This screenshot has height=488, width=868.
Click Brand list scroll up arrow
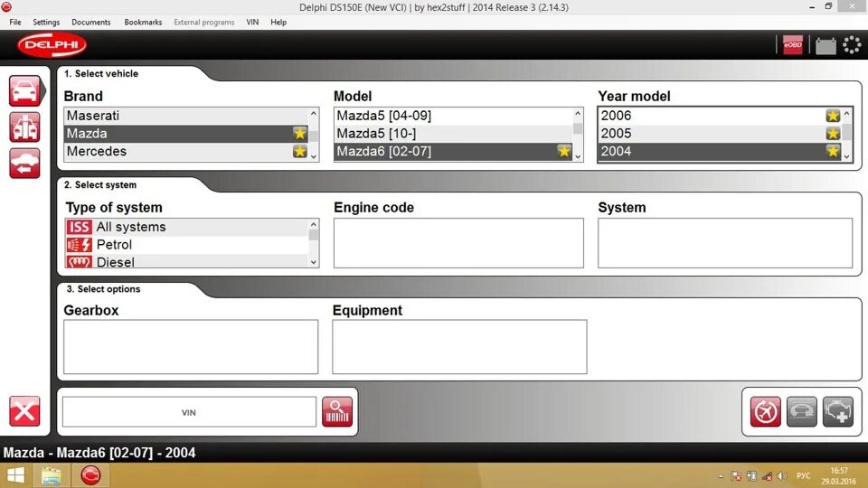click(x=314, y=113)
